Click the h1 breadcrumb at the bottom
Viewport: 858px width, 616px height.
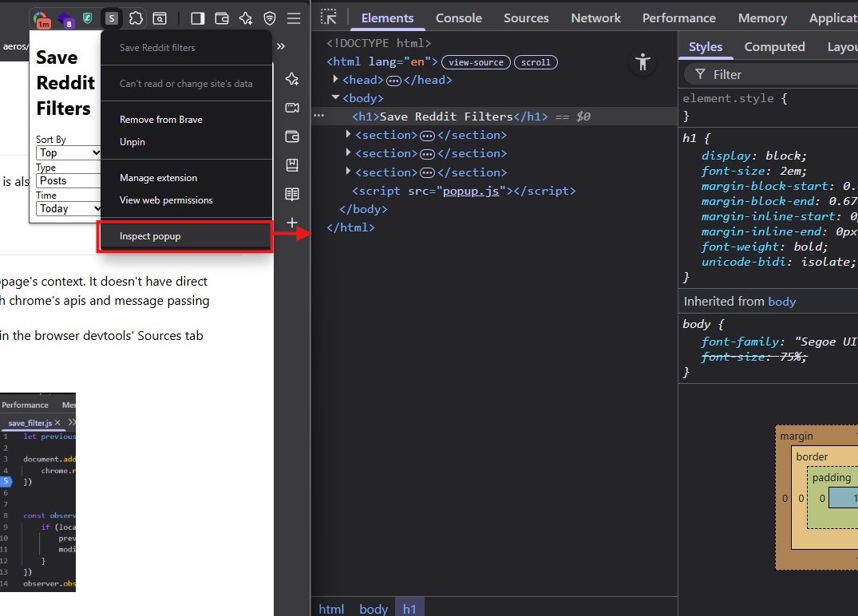pyautogui.click(x=409, y=609)
